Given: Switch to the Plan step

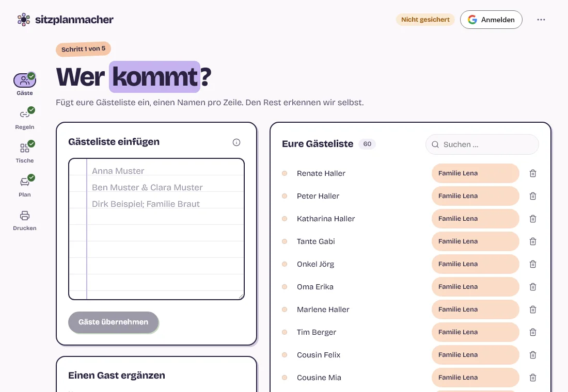Looking at the screenshot, I should click(25, 186).
